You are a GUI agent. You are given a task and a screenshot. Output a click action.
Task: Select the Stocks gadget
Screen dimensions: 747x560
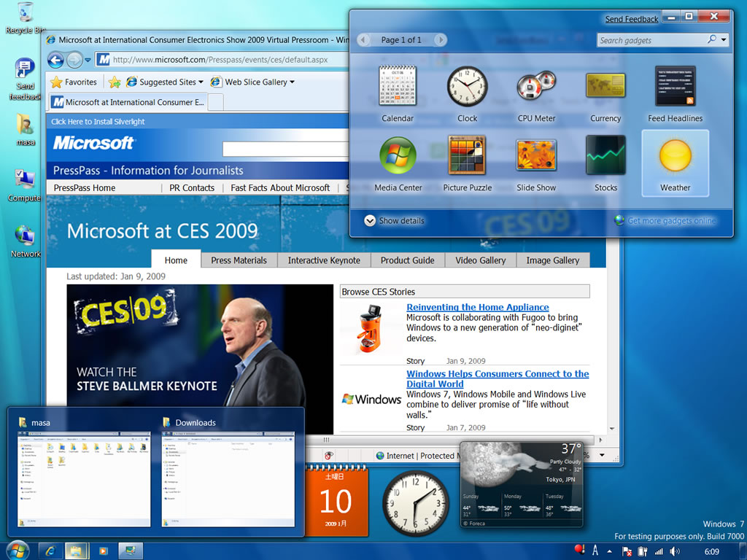pyautogui.click(x=605, y=163)
